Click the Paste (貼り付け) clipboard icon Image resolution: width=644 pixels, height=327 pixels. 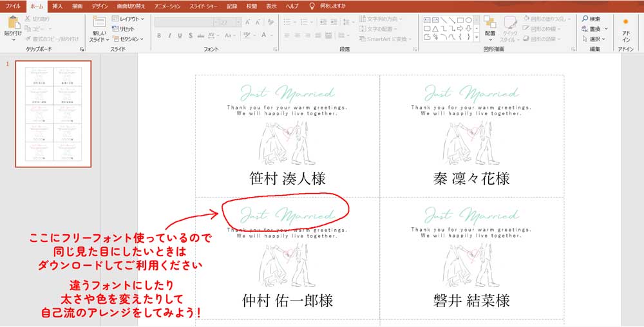(13, 24)
